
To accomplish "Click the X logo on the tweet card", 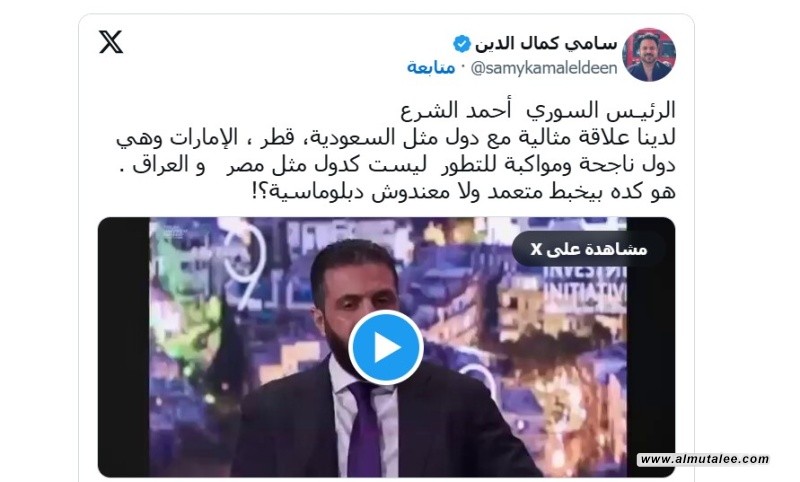I will [111, 42].
